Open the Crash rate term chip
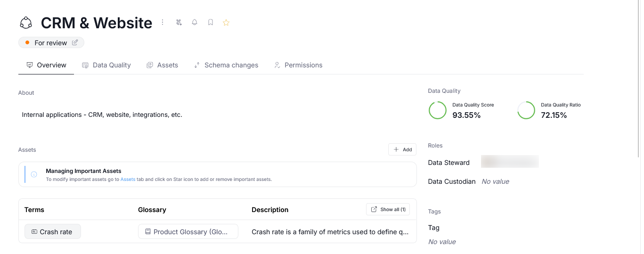 coord(52,231)
